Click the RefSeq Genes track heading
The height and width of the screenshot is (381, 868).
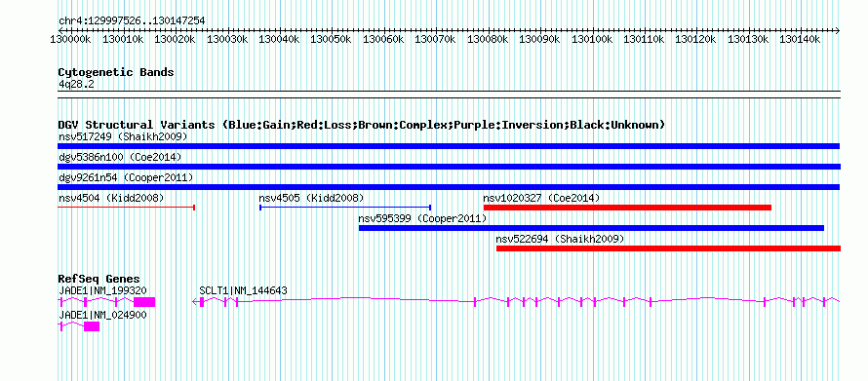coord(99,280)
